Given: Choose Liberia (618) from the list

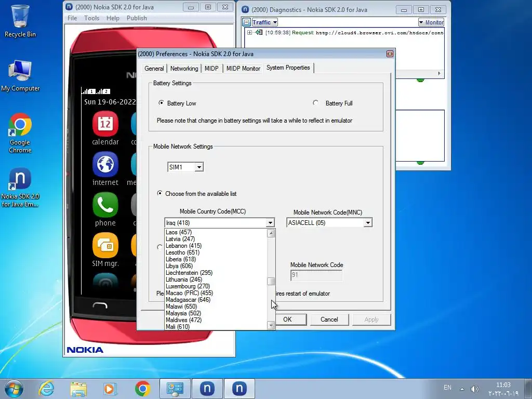Looking at the screenshot, I should point(216,259).
